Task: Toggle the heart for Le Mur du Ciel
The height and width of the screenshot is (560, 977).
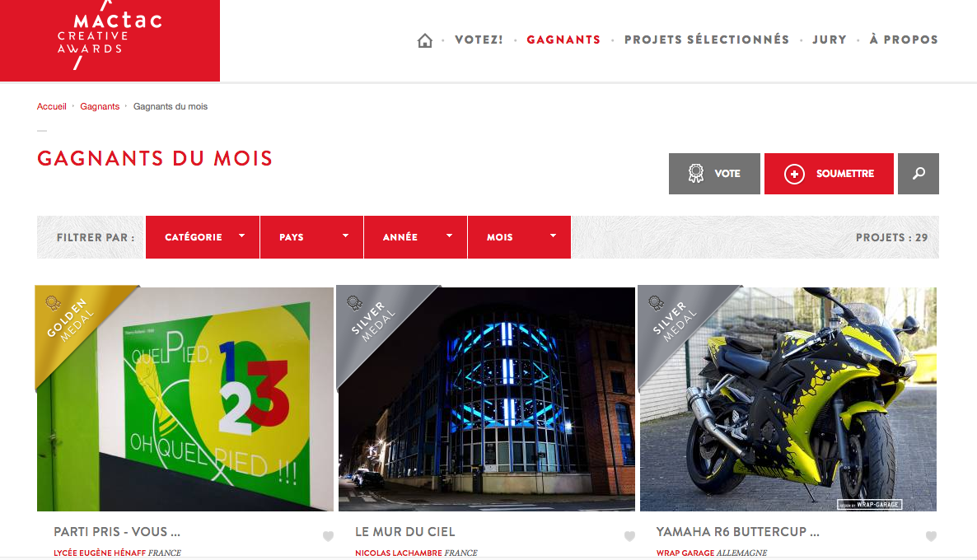Action: point(630,536)
